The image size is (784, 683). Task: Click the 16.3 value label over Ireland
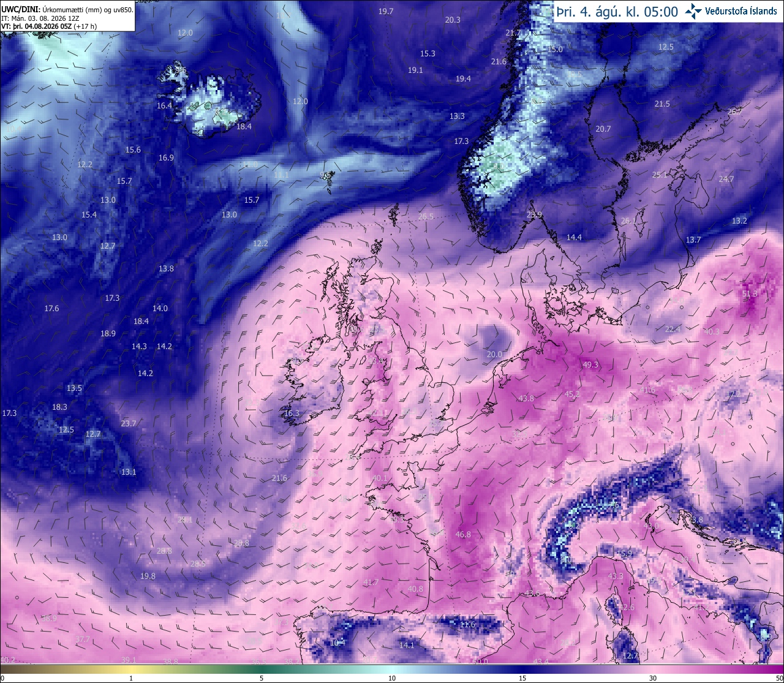(x=292, y=413)
